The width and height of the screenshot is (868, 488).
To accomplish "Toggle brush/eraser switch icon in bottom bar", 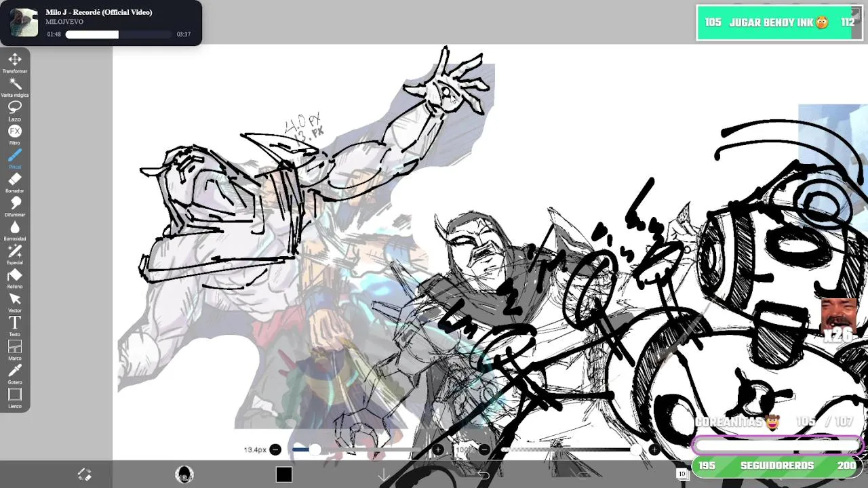I will [84, 474].
